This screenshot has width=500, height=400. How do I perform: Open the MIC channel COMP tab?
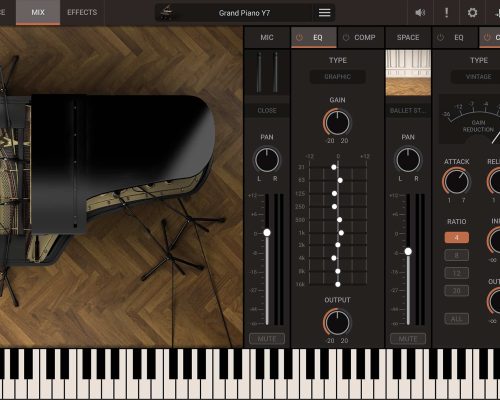(361, 37)
